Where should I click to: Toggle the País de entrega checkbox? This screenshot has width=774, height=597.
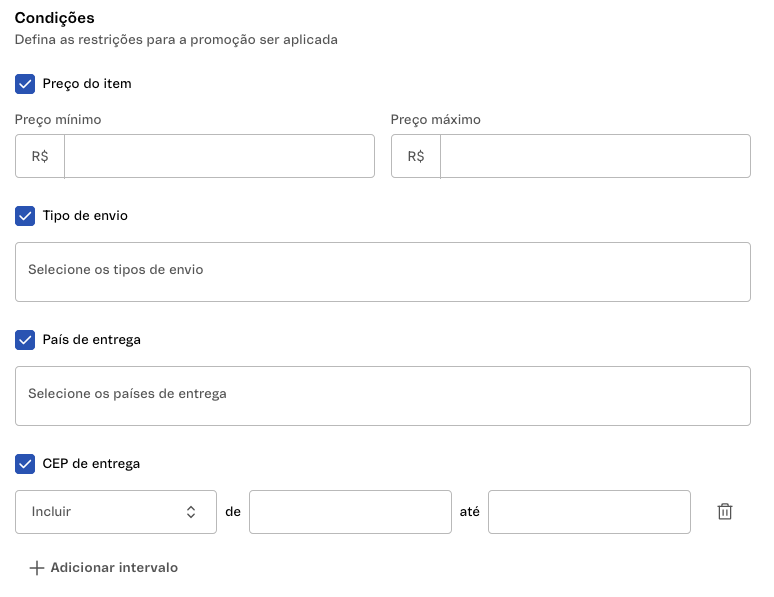tap(26, 340)
